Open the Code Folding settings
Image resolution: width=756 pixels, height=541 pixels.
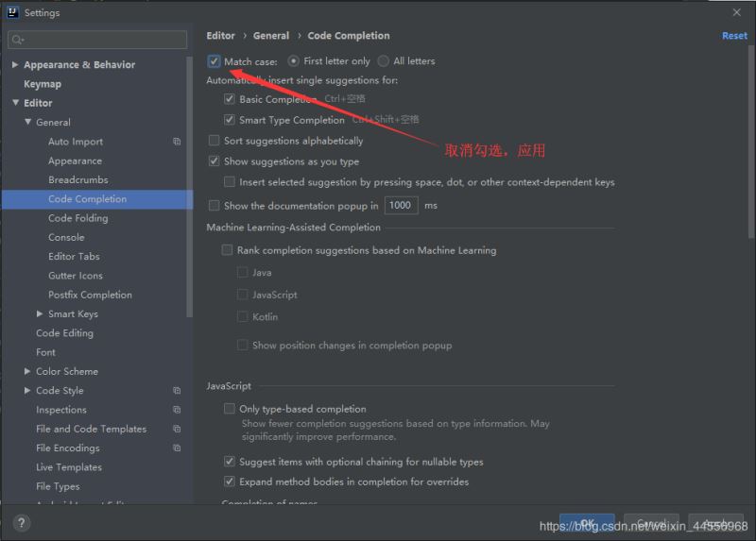pyautogui.click(x=78, y=218)
